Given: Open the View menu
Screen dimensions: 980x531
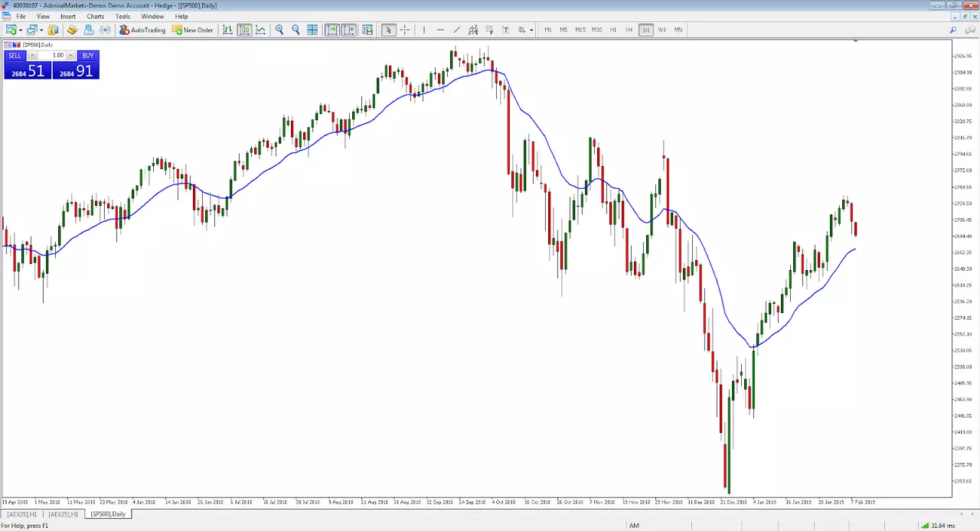Looking at the screenshot, I should point(43,16).
